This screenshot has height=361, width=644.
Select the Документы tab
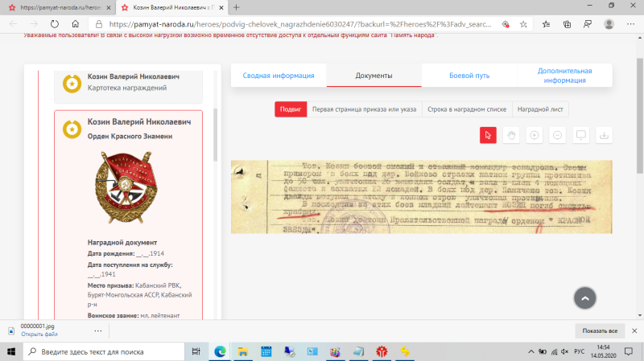tap(374, 76)
